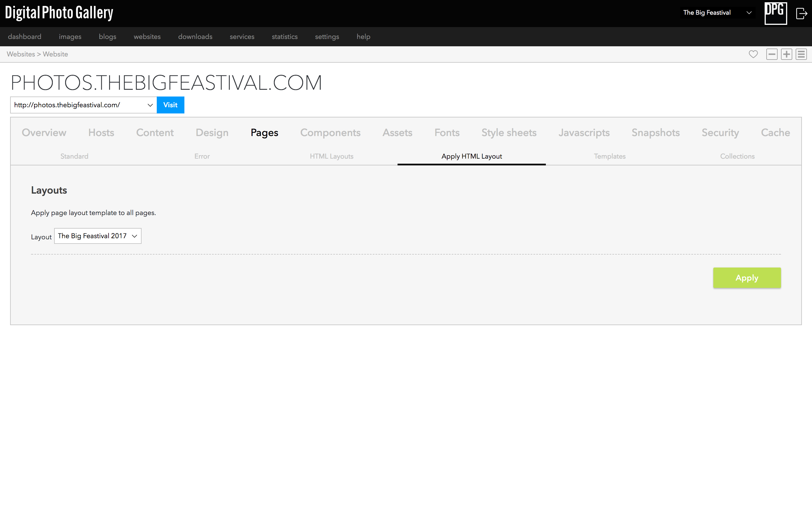The width and height of the screenshot is (812, 508).
Task: Switch to the Style sheets tab
Action: [x=509, y=132]
